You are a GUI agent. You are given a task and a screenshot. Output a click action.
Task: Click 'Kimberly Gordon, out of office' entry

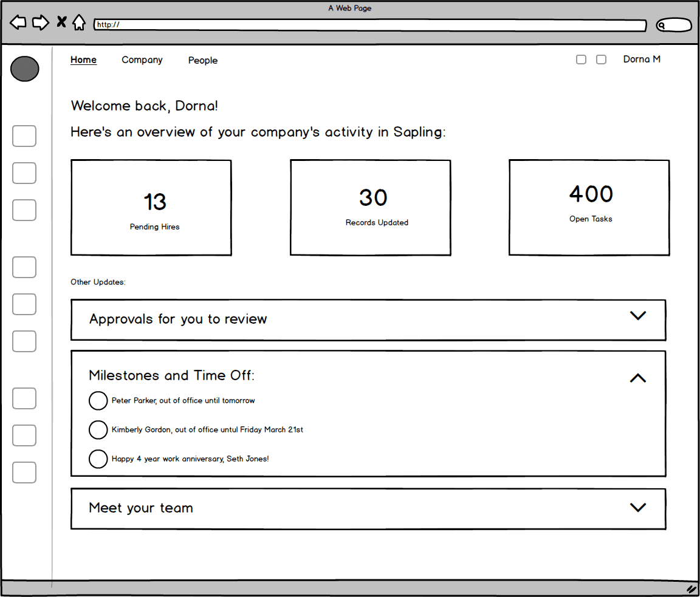(207, 429)
